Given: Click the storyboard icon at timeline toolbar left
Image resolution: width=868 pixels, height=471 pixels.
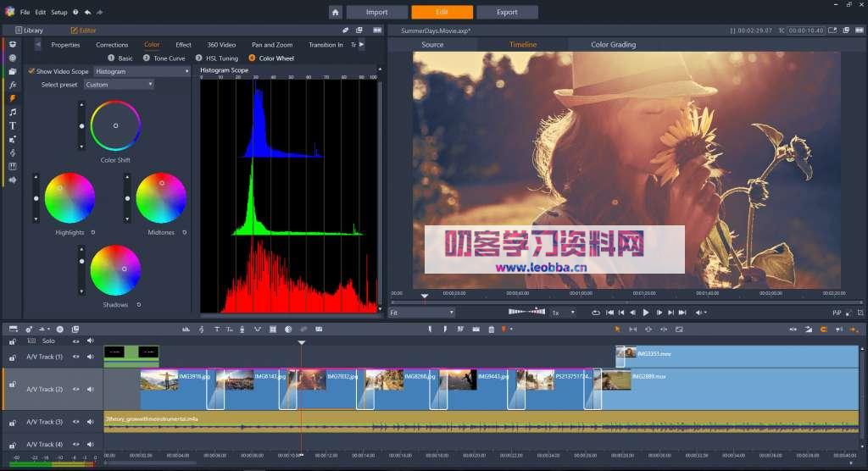Looking at the screenshot, I should (13, 330).
